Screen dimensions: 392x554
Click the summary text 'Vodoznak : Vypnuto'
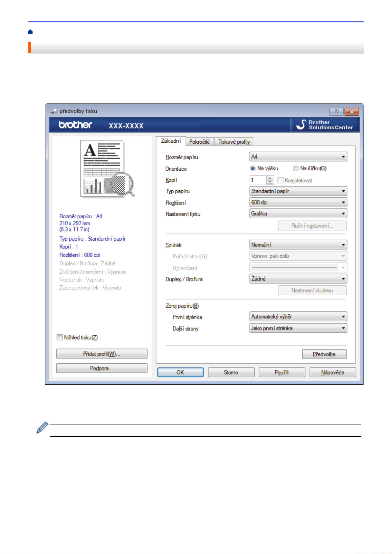(x=82, y=280)
